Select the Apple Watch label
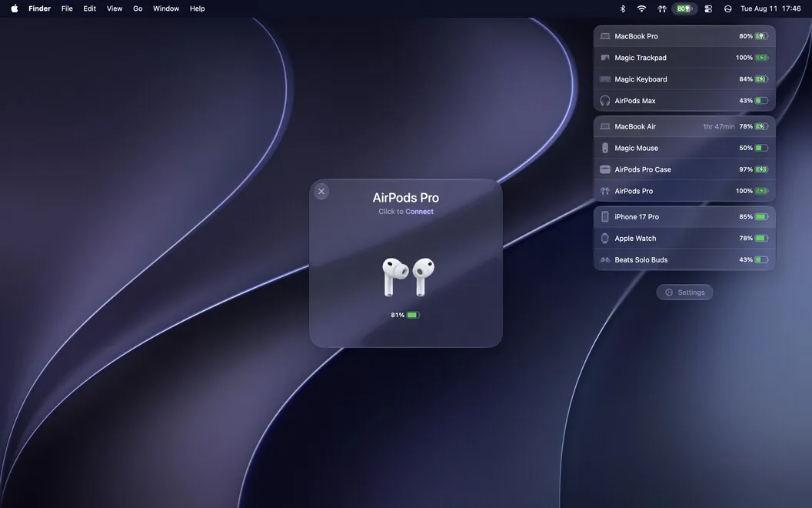 [x=635, y=239]
